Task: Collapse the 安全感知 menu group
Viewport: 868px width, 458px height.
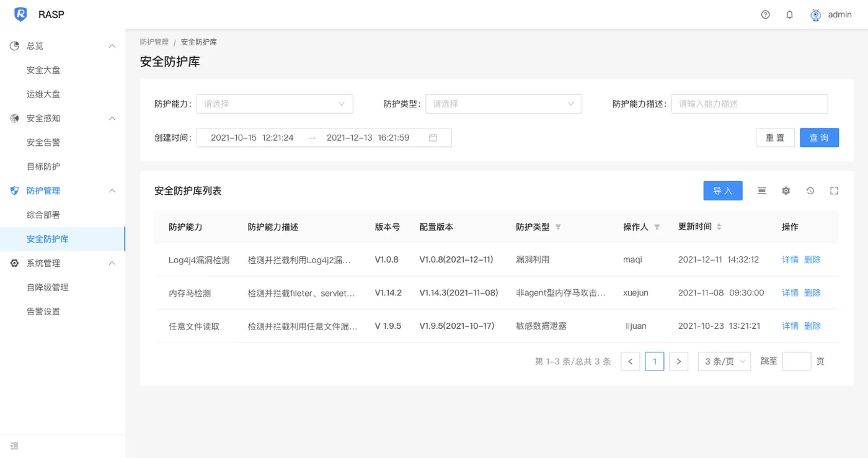Action: tap(112, 118)
